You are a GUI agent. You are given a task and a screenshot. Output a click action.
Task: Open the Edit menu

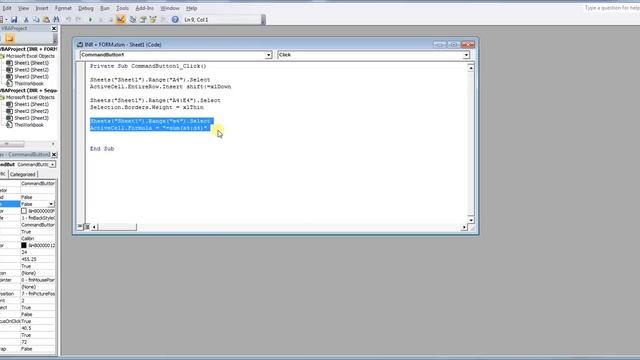click(x=7, y=8)
